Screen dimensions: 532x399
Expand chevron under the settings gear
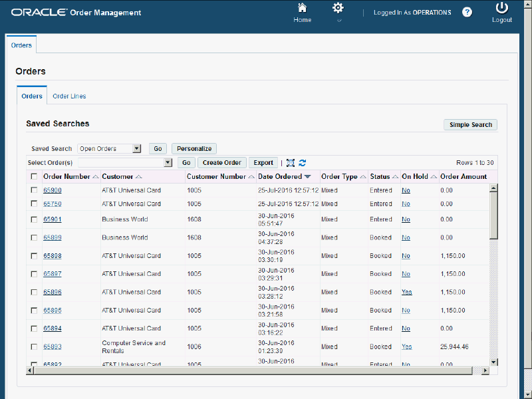coord(338,21)
